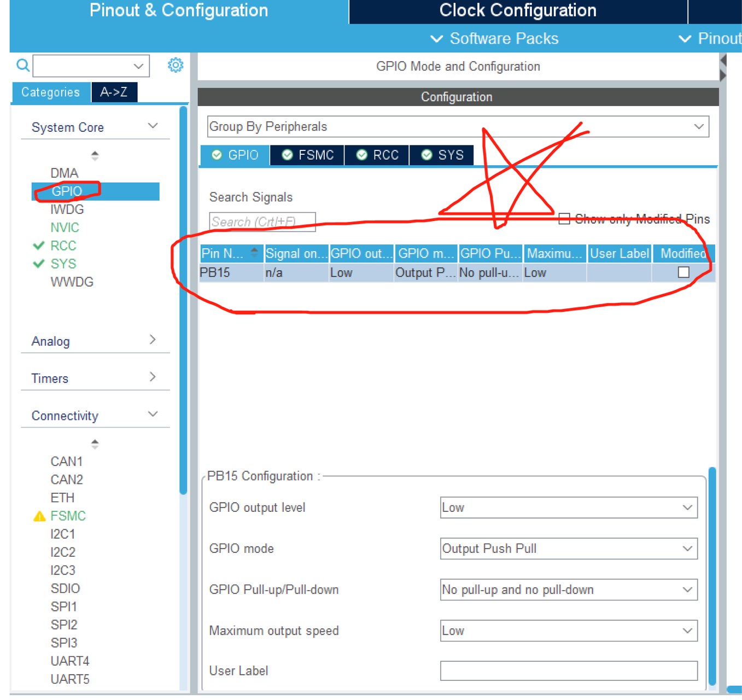Switch to Pinout & Configuration tab
Image resolution: width=742 pixels, height=700 pixels.
179,11
